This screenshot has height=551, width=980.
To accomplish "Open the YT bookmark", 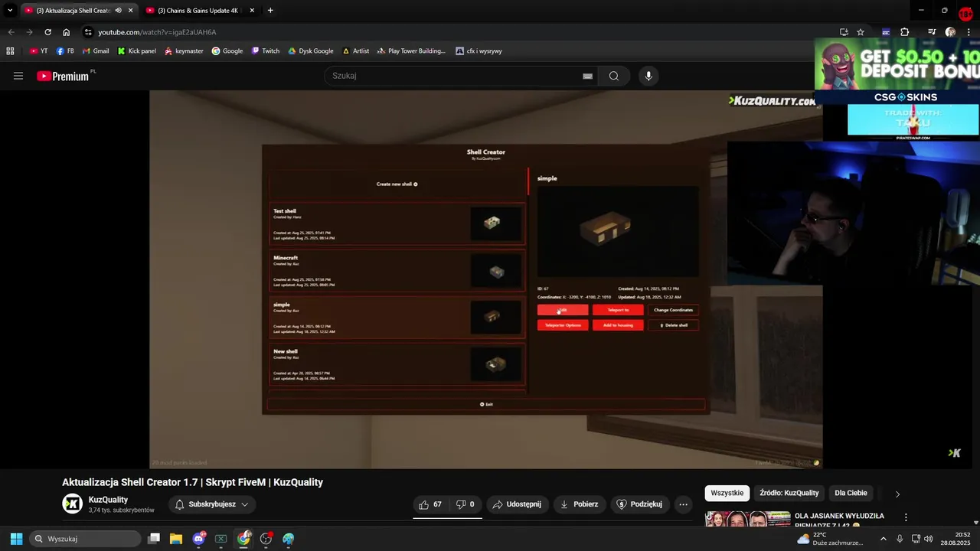I will coord(38,51).
